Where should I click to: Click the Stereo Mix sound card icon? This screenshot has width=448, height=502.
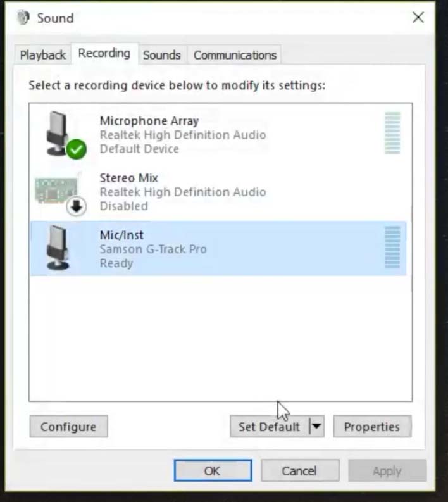click(x=56, y=190)
